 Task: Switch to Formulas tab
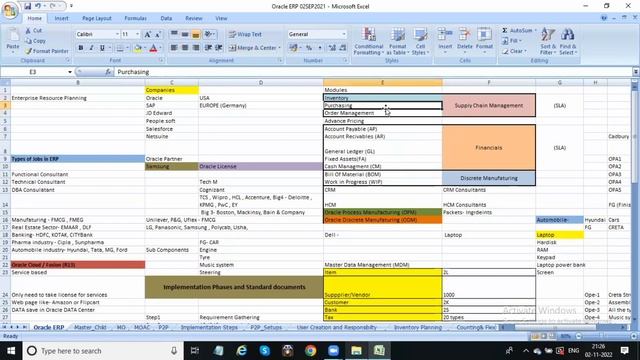click(135, 18)
